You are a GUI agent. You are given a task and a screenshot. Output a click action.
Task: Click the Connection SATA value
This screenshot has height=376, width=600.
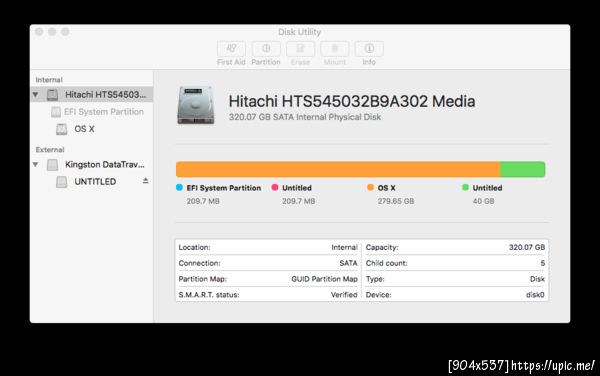[348, 263]
